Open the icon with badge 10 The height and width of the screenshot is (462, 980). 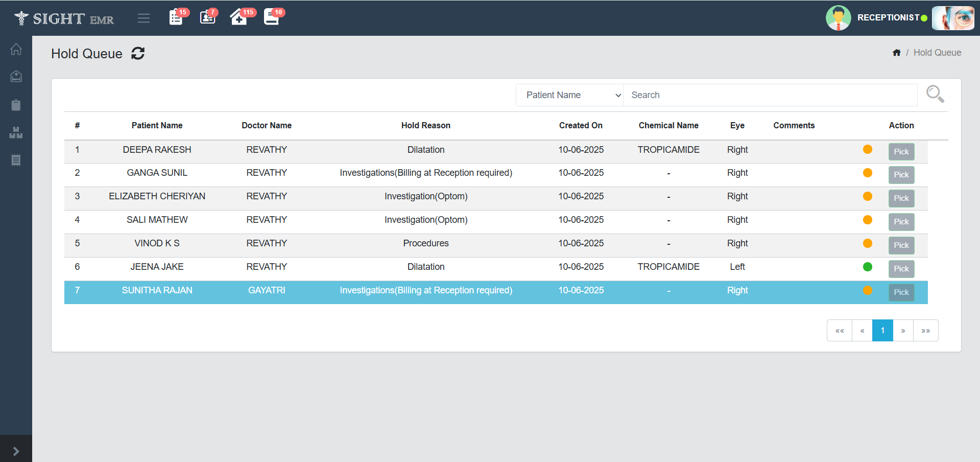[x=271, y=17]
